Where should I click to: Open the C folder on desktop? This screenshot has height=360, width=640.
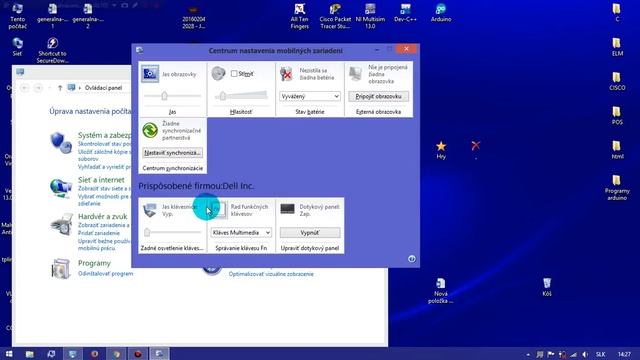pyautogui.click(x=617, y=12)
